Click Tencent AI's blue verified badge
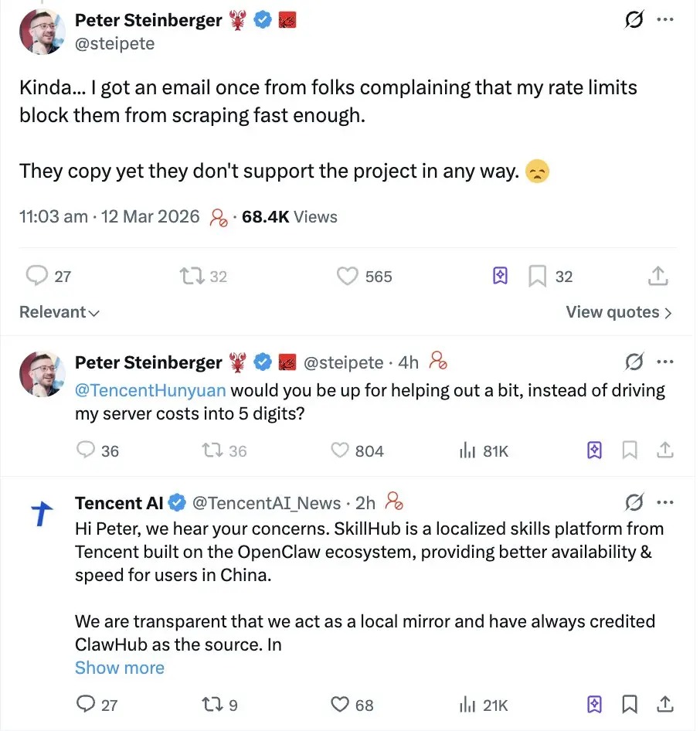The height and width of the screenshot is (731, 700). point(177,502)
